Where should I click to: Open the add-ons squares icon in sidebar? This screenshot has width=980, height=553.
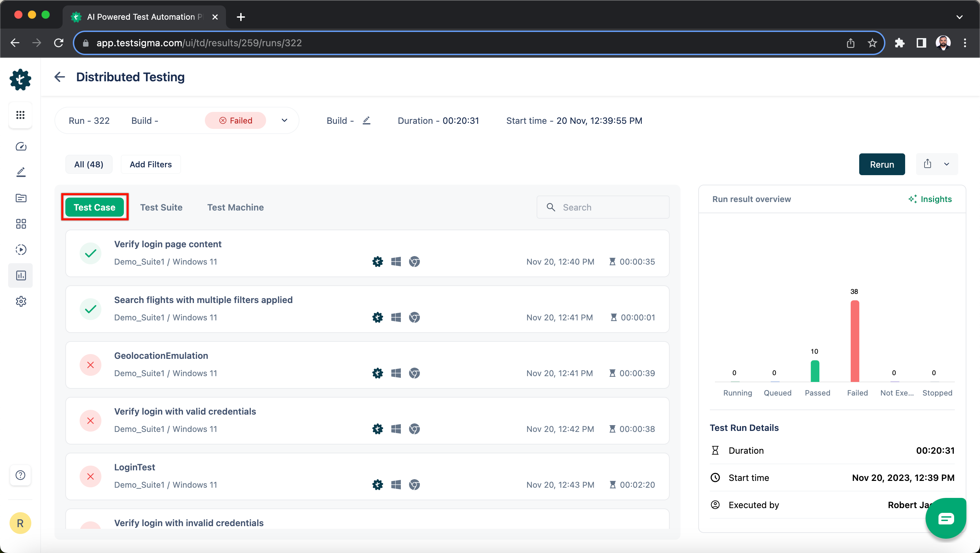click(21, 224)
